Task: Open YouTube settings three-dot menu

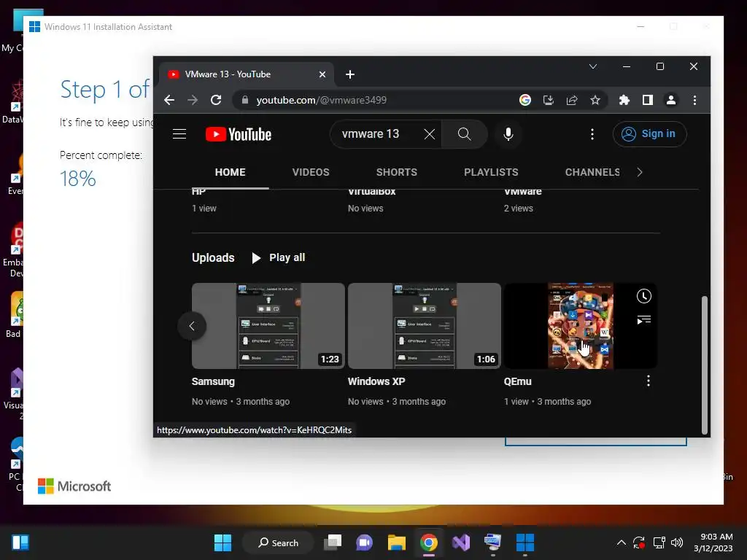Action: tap(592, 134)
